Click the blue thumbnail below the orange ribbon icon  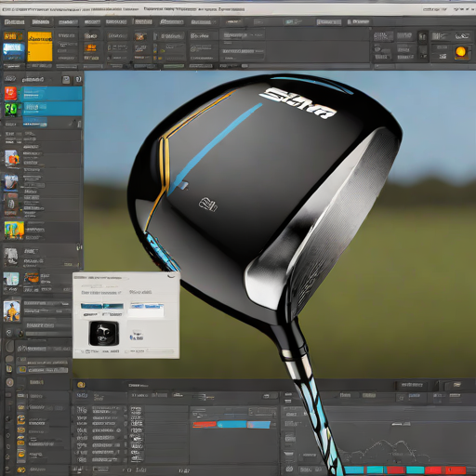(x=14, y=51)
